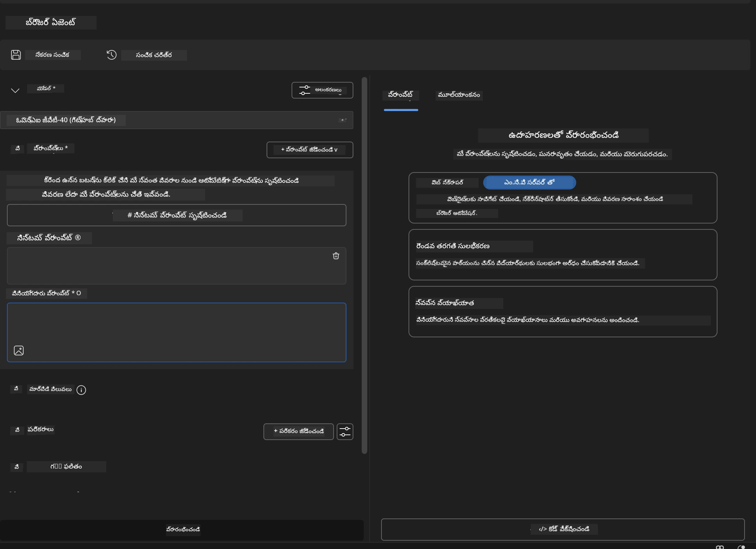Screen dimensions: 756x549
Task: Open the + ప్రాంప్ట్ జోడించండి dropdown
Action: coord(310,150)
